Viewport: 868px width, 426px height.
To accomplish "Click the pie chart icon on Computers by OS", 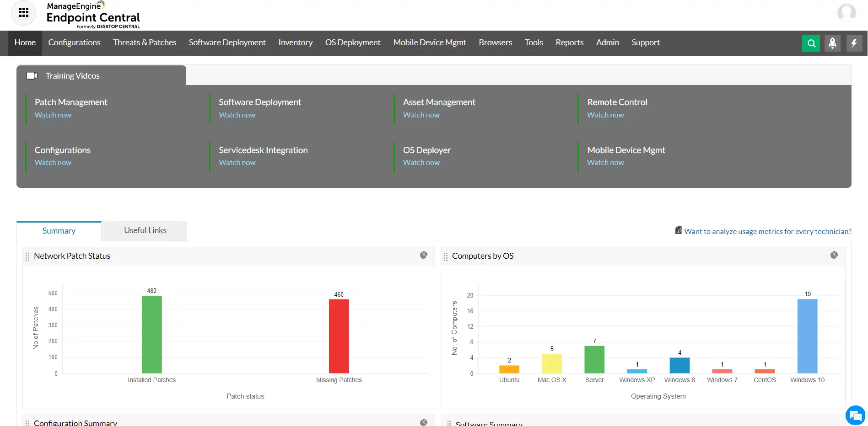I will pyautogui.click(x=834, y=255).
